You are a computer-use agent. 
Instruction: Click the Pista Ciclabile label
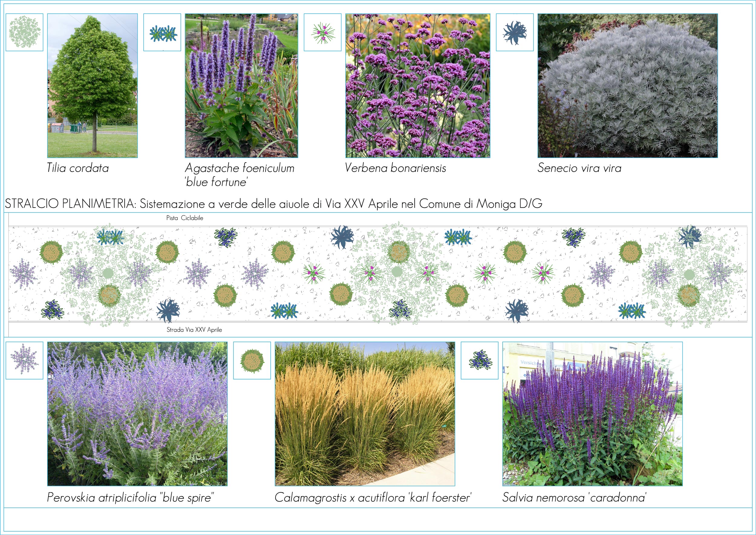[x=185, y=218]
